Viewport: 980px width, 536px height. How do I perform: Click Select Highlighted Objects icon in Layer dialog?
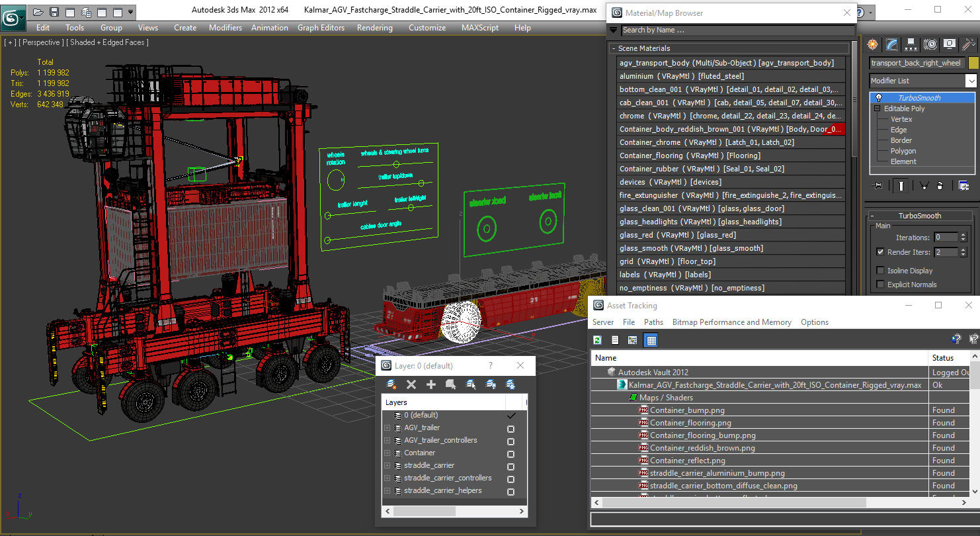(451, 384)
